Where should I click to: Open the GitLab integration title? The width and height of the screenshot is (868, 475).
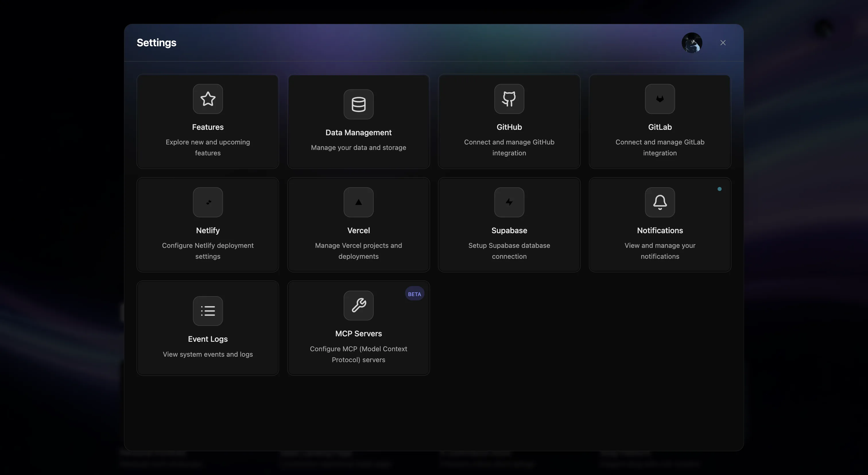click(x=660, y=127)
